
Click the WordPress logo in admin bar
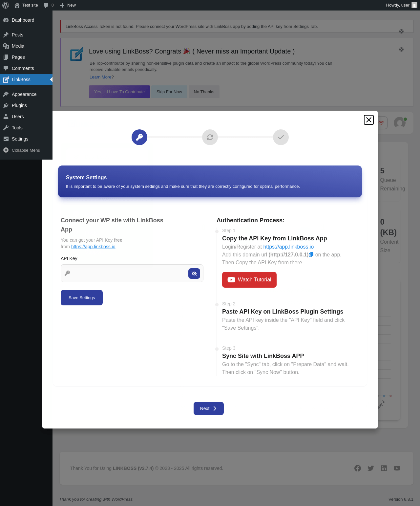click(6, 5)
